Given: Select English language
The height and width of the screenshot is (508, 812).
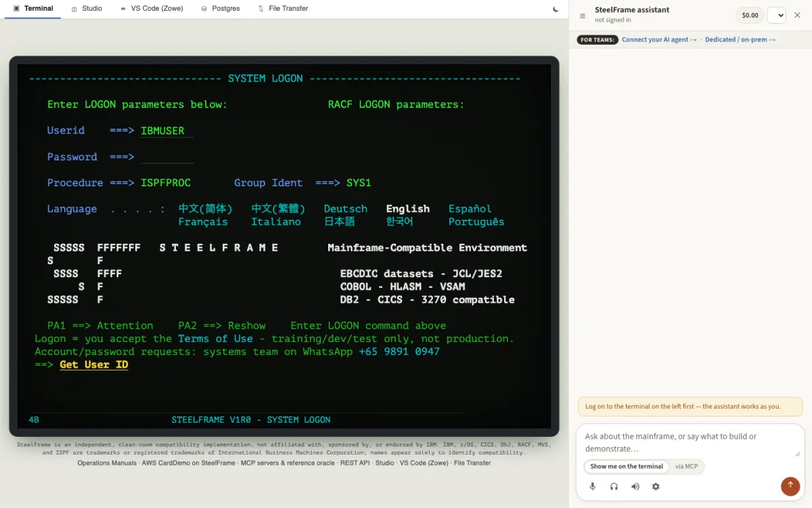Looking at the screenshot, I should click(x=408, y=209).
